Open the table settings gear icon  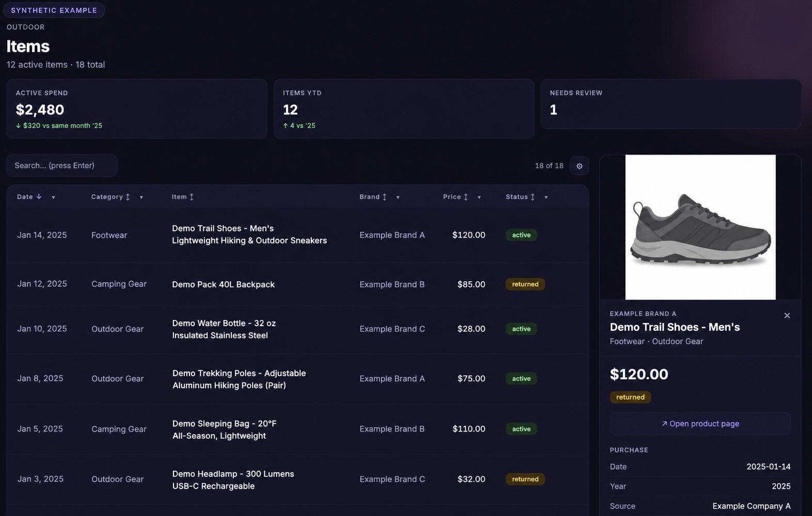579,166
